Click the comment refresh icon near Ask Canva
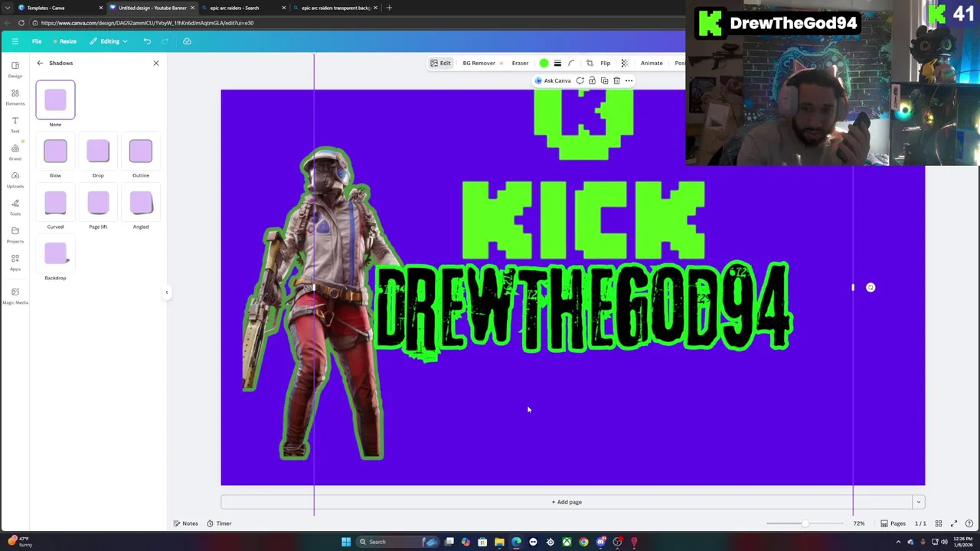Screen dimensions: 980x551 pyautogui.click(x=580, y=80)
